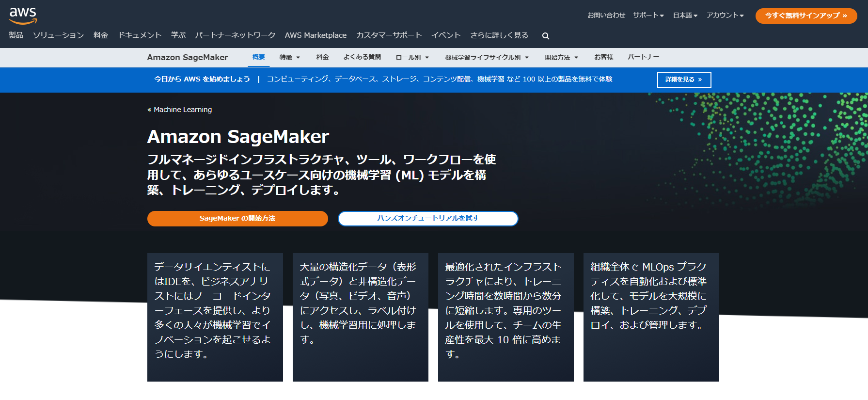Open パートナーネットワーク menu
868x400 pixels.
235,35
